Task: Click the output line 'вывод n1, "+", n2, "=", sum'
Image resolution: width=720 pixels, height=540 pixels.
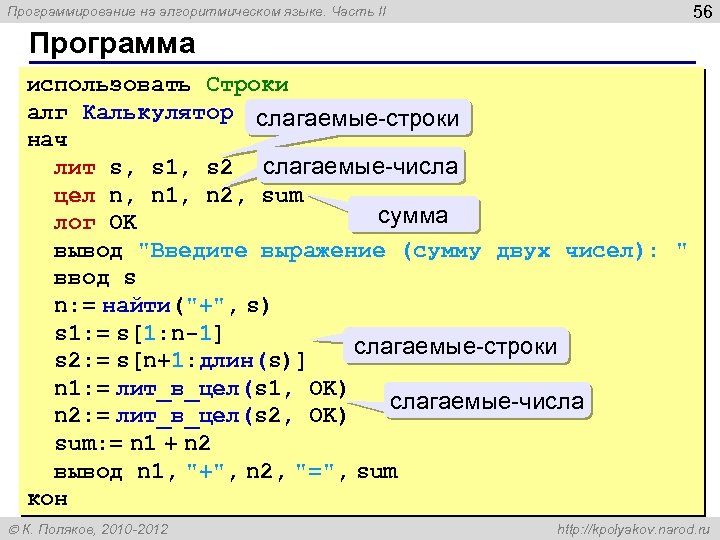Action: click(225, 472)
